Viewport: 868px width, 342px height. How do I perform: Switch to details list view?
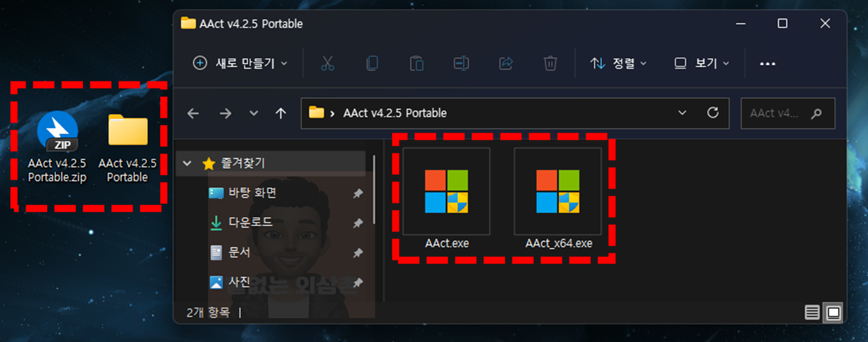812,312
